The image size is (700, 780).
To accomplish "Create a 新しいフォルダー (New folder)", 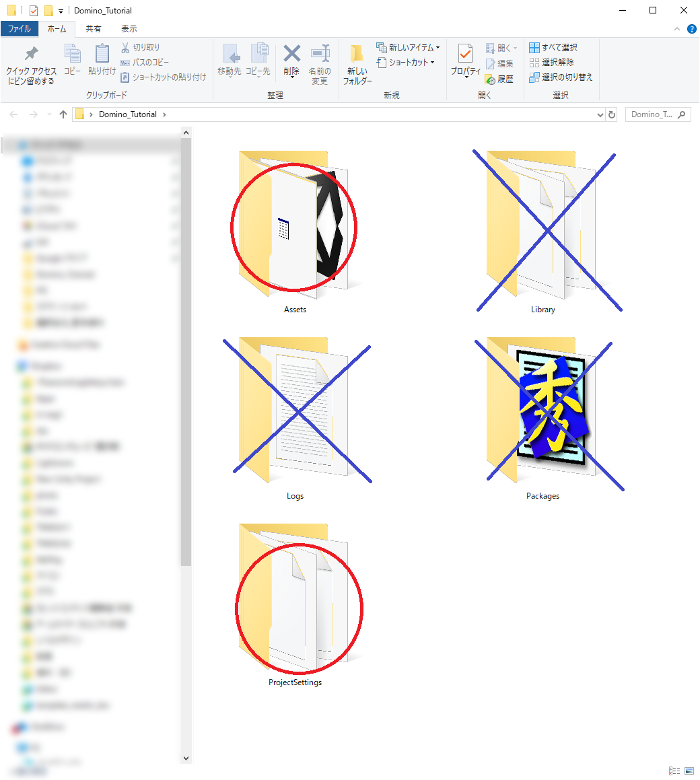I will click(x=357, y=65).
